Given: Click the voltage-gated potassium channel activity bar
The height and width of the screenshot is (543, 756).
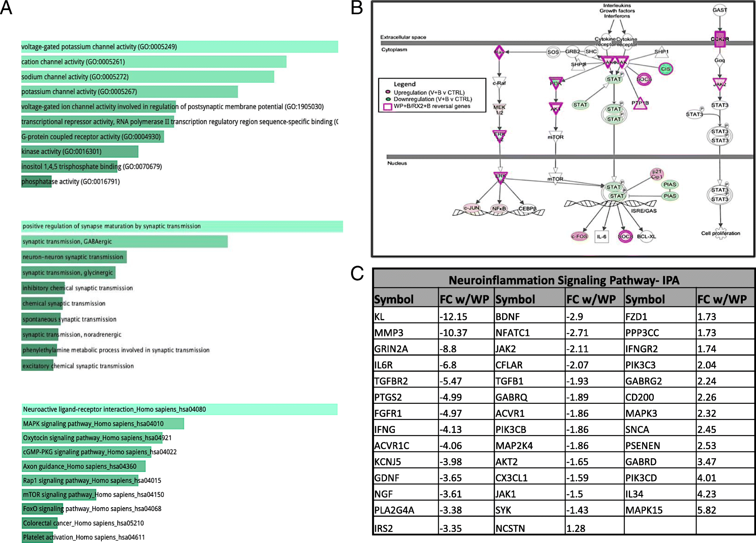Looking at the screenshot, I should coord(180,47).
